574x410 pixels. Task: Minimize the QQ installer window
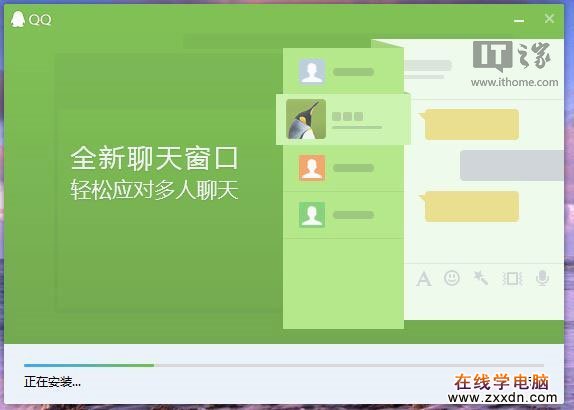click(x=519, y=21)
